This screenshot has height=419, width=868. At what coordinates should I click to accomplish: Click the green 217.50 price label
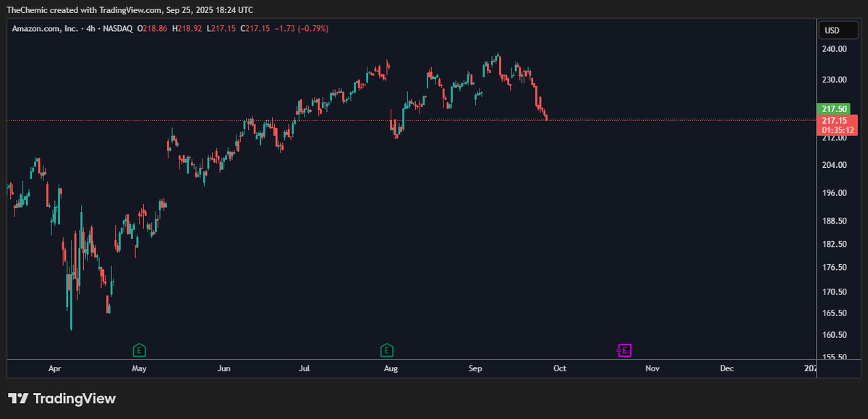tap(834, 109)
